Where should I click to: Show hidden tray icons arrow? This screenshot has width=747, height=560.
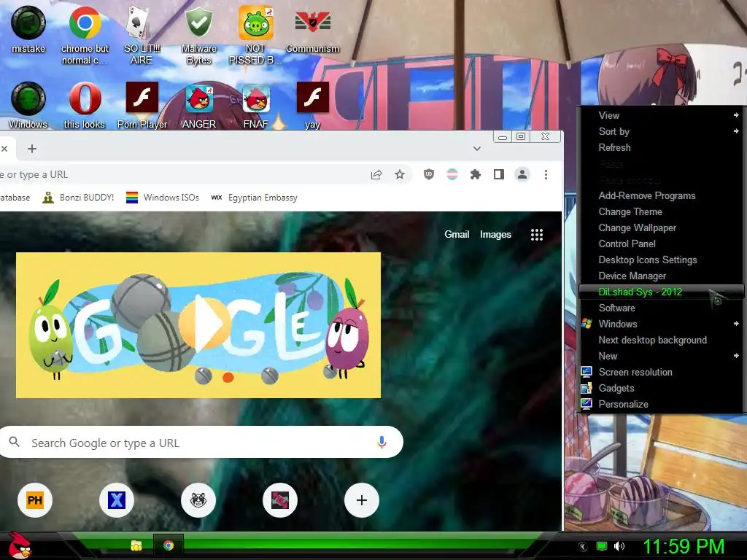coord(583,547)
